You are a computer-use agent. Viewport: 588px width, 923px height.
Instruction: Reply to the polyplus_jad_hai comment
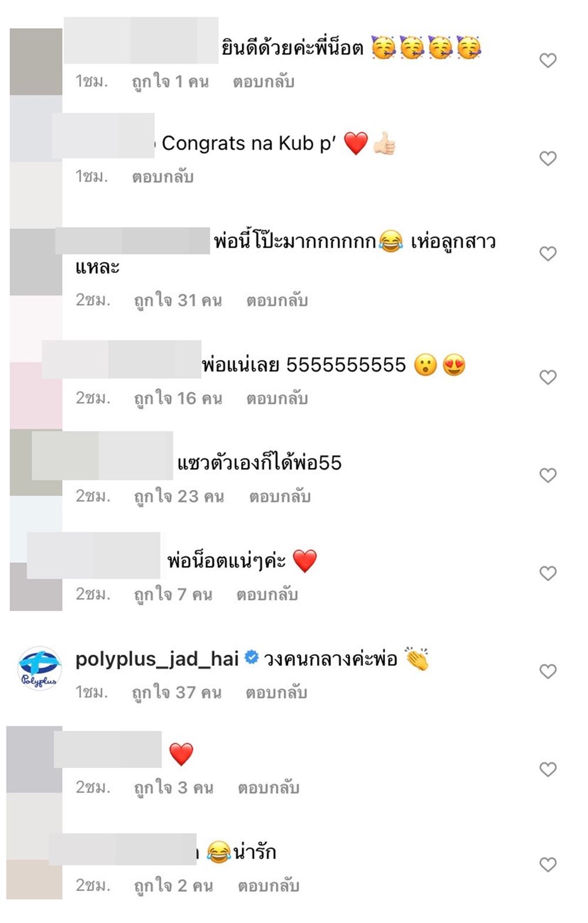tap(276, 692)
